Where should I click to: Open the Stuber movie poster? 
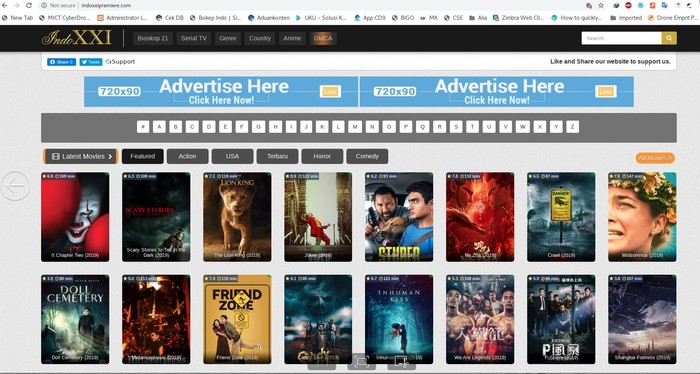(399, 217)
